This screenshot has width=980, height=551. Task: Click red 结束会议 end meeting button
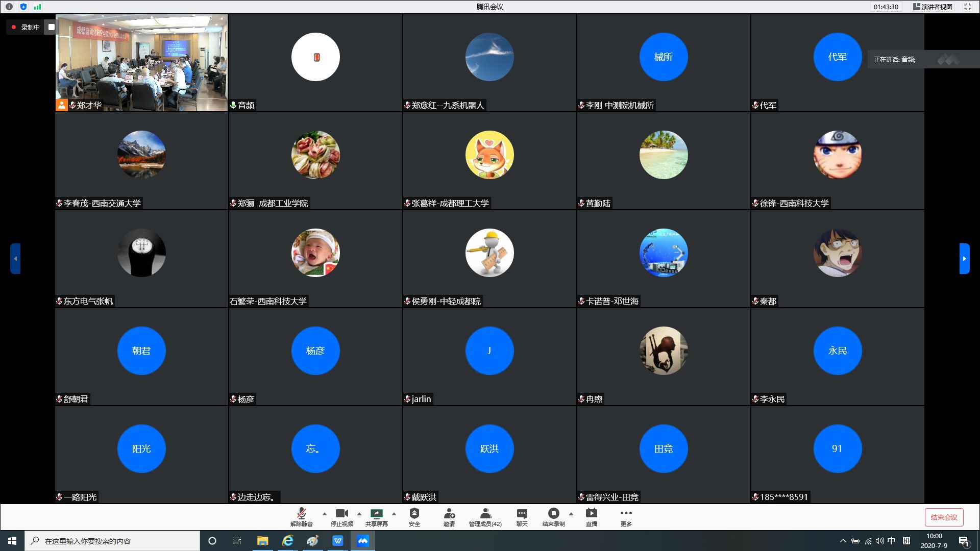click(944, 517)
